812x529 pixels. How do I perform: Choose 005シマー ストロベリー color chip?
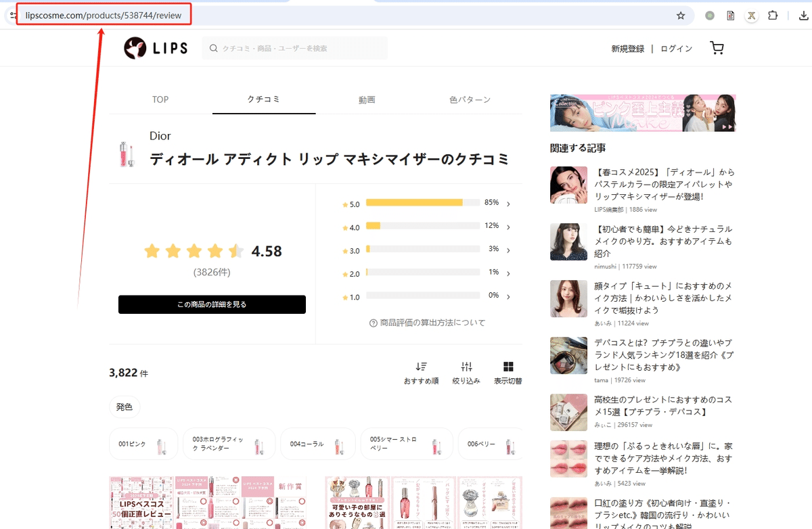click(407, 444)
